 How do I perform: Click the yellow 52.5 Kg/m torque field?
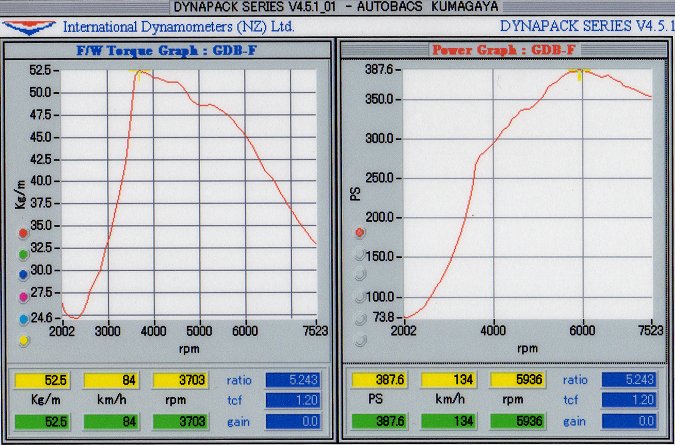coord(42,380)
